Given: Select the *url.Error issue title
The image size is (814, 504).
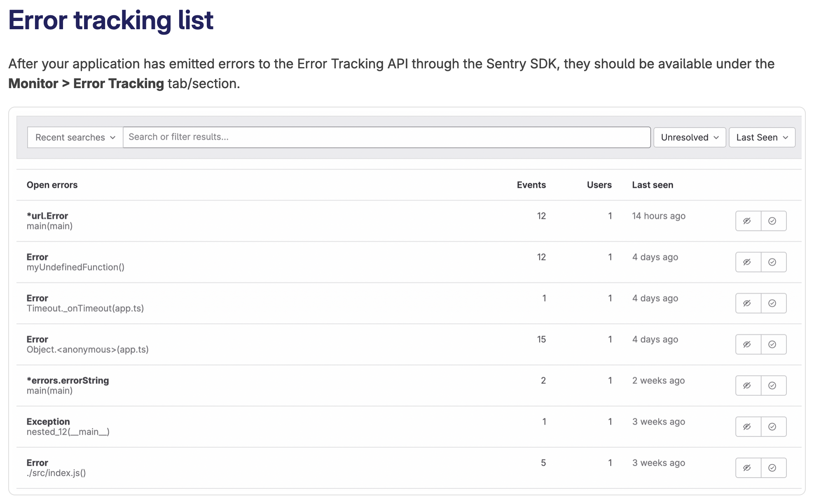Looking at the screenshot, I should pyautogui.click(x=48, y=215).
